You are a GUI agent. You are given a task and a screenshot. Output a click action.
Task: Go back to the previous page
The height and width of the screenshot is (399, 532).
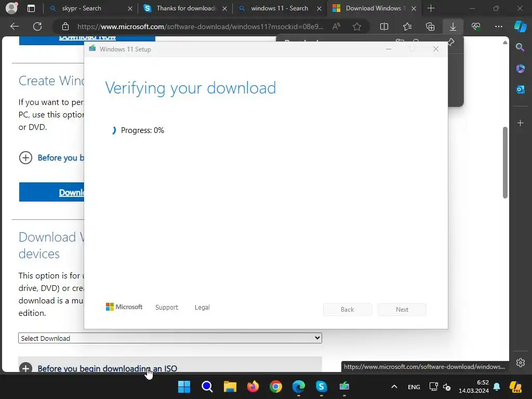[x=14, y=26]
